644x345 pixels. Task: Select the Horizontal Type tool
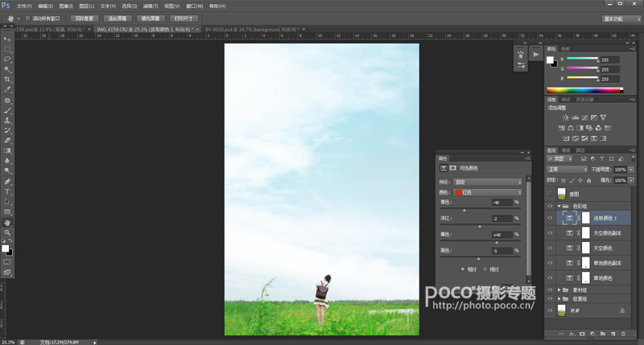[x=7, y=191]
